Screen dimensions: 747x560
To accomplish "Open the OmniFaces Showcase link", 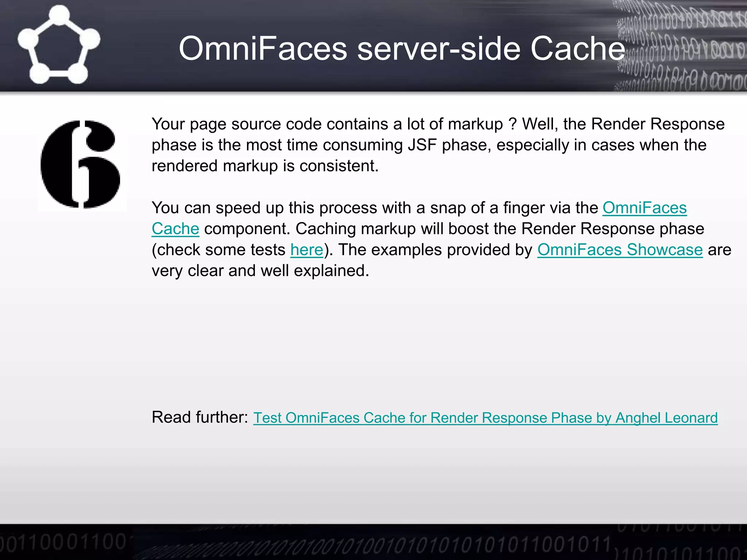I will (x=620, y=250).
